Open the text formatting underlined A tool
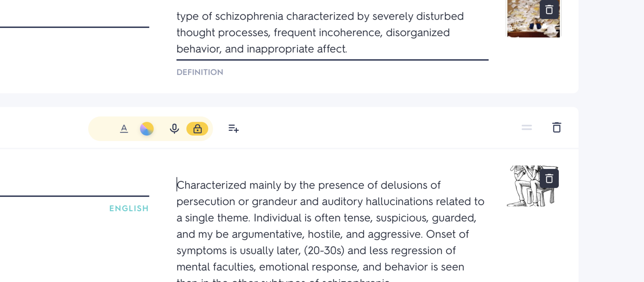The height and width of the screenshot is (282, 644). tap(124, 129)
